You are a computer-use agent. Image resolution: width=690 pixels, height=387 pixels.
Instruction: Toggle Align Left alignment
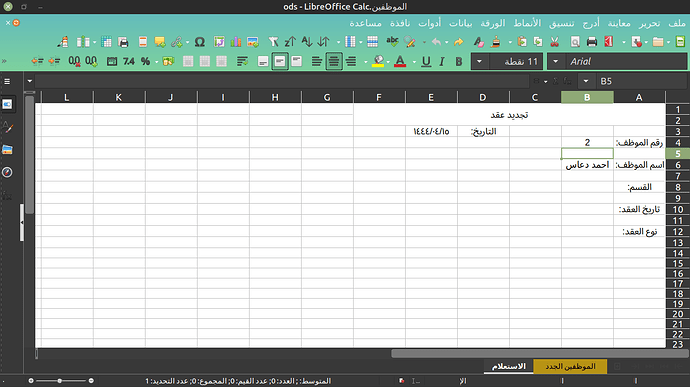(x=316, y=61)
